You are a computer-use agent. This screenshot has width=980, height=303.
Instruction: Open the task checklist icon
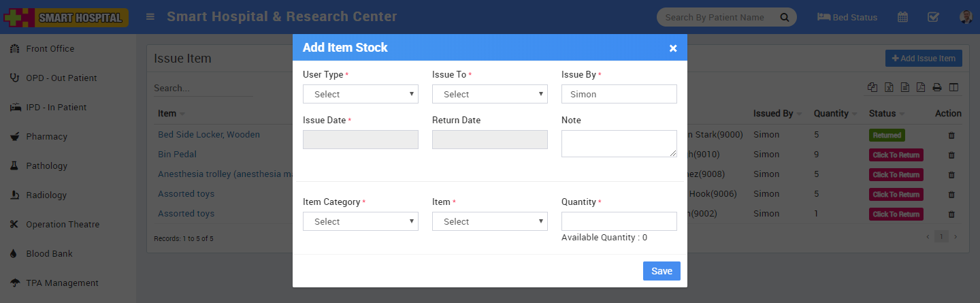[933, 17]
